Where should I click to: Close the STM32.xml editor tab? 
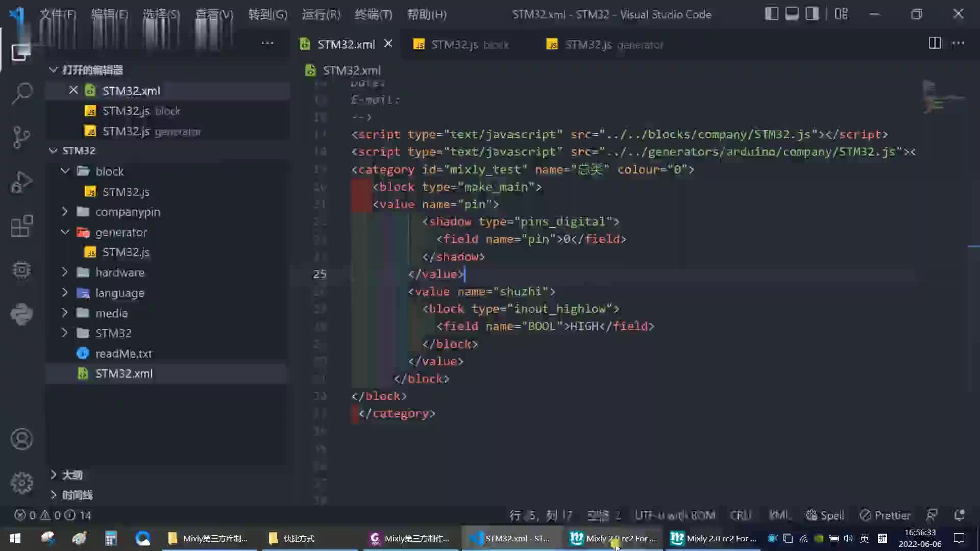pos(388,44)
